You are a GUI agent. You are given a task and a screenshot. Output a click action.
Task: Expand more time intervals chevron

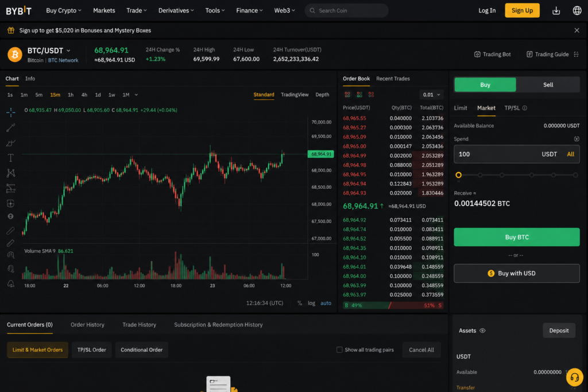[136, 95]
